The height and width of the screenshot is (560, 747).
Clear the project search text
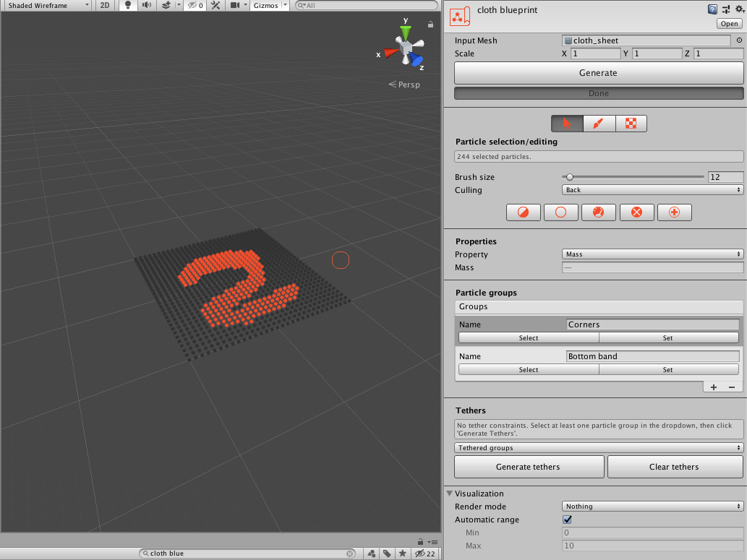[x=350, y=553]
